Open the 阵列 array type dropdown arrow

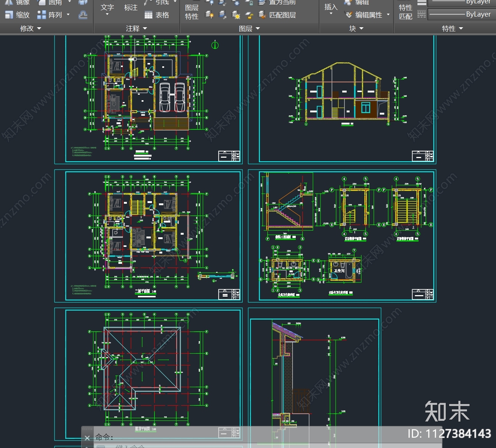click(x=68, y=15)
